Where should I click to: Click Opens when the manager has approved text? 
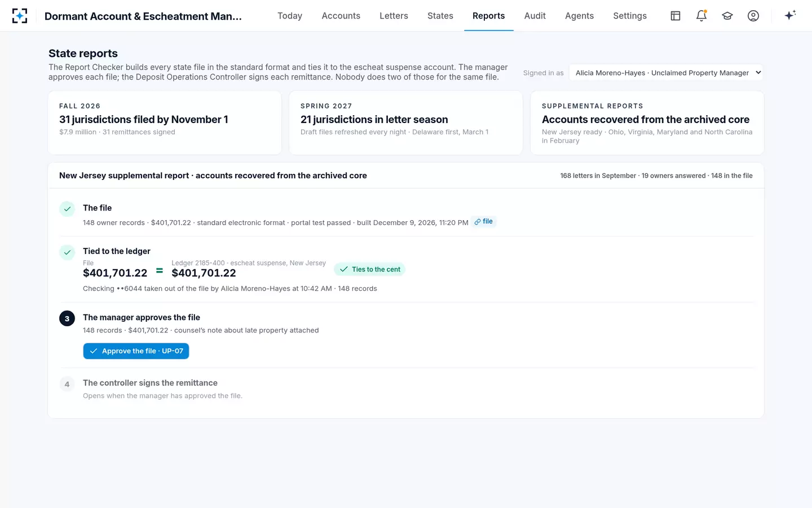click(x=162, y=396)
